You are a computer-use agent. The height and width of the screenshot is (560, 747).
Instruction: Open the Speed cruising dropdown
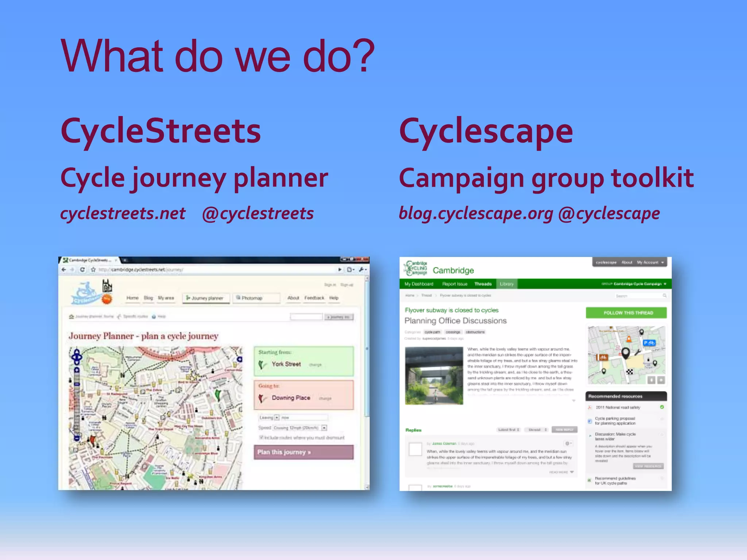(x=324, y=428)
